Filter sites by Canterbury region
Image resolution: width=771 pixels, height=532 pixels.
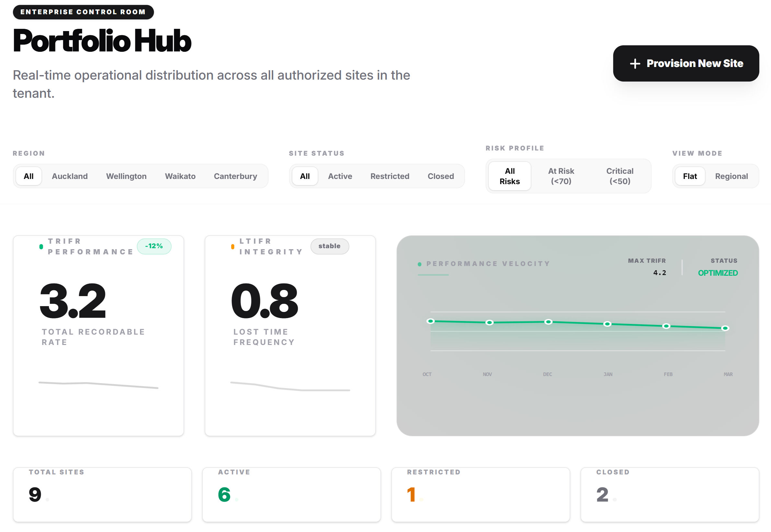tap(235, 176)
